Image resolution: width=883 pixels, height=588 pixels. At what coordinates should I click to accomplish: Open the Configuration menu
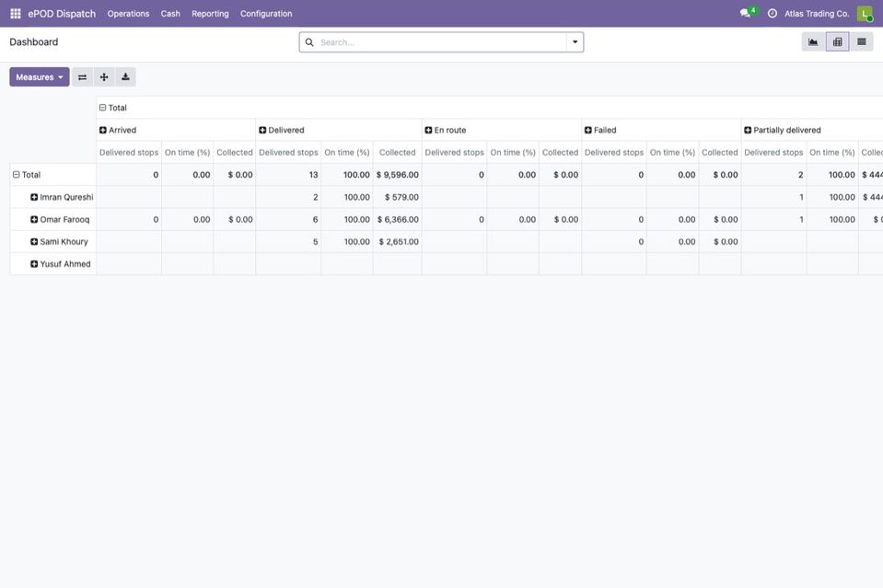[266, 14]
